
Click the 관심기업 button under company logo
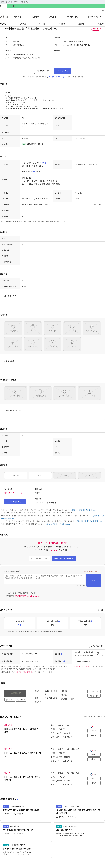[10, 700]
